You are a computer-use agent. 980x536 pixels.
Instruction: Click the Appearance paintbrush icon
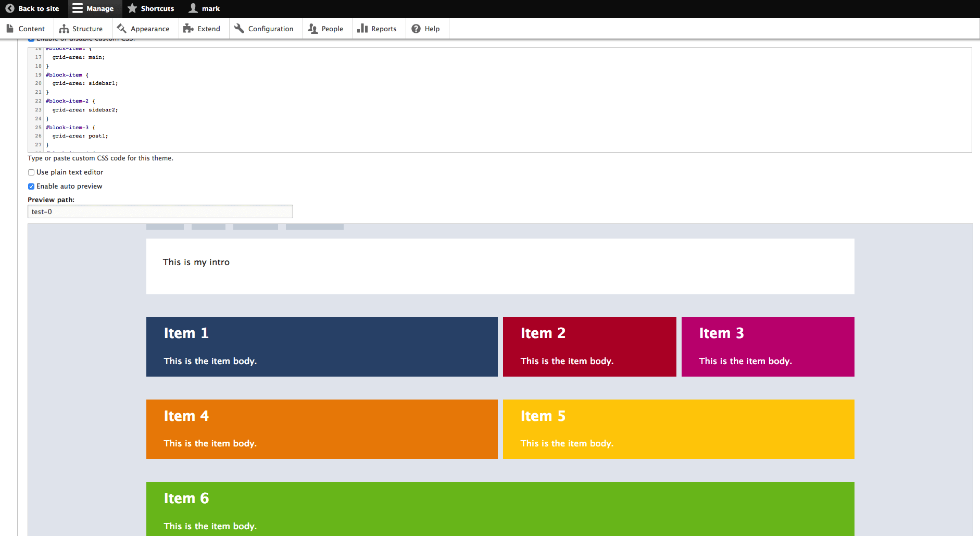tap(122, 29)
